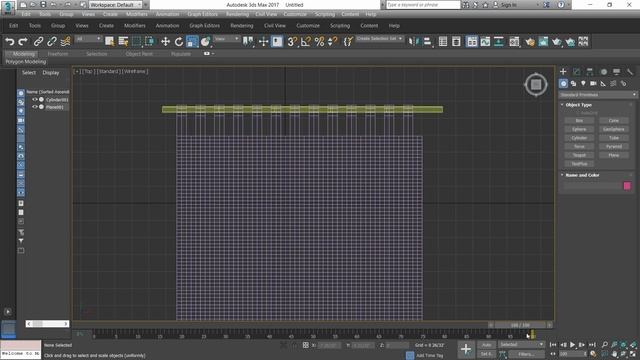The image size is (640, 360).
Task: Open the Workspace: Default dropdown
Action: [x=116, y=5]
